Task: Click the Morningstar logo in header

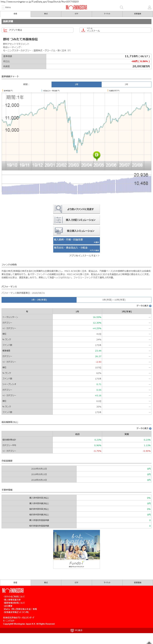Action: [x=76, y=7]
